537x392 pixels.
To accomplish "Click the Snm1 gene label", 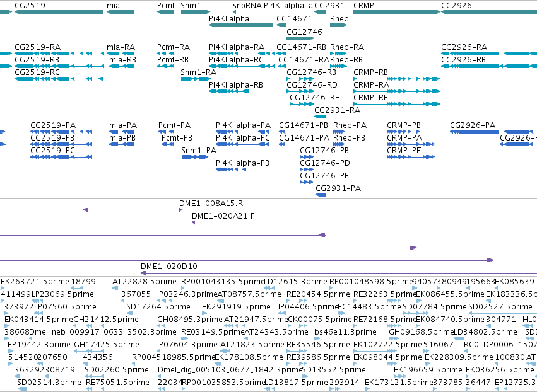I will [x=191, y=6].
